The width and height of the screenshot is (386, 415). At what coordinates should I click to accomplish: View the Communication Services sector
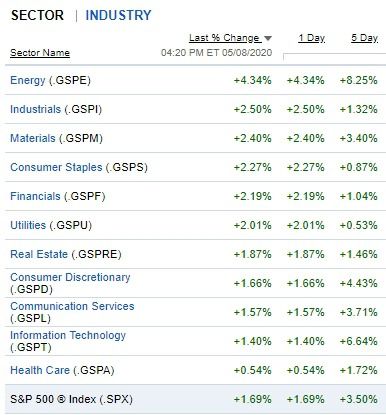tap(72, 306)
